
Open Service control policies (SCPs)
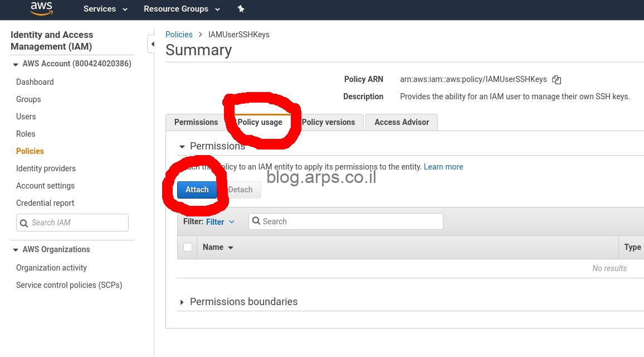(x=69, y=285)
